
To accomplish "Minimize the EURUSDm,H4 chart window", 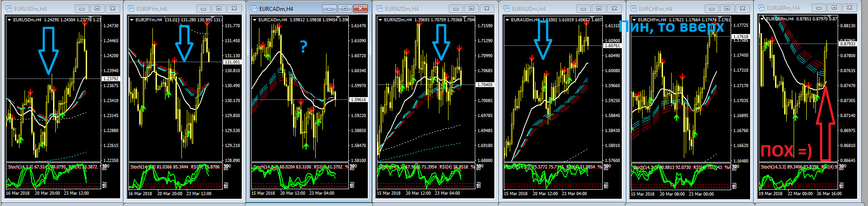I will coord(82,9).
